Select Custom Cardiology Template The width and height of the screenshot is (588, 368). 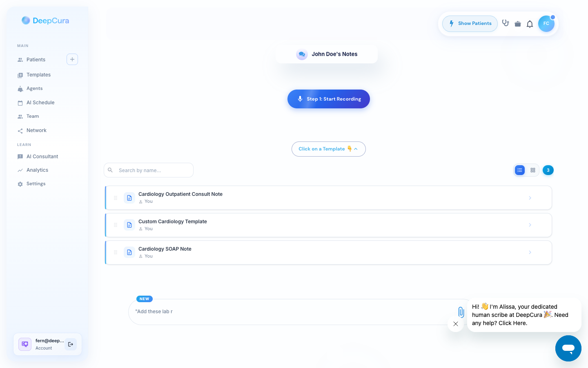(x=329, y=225)
